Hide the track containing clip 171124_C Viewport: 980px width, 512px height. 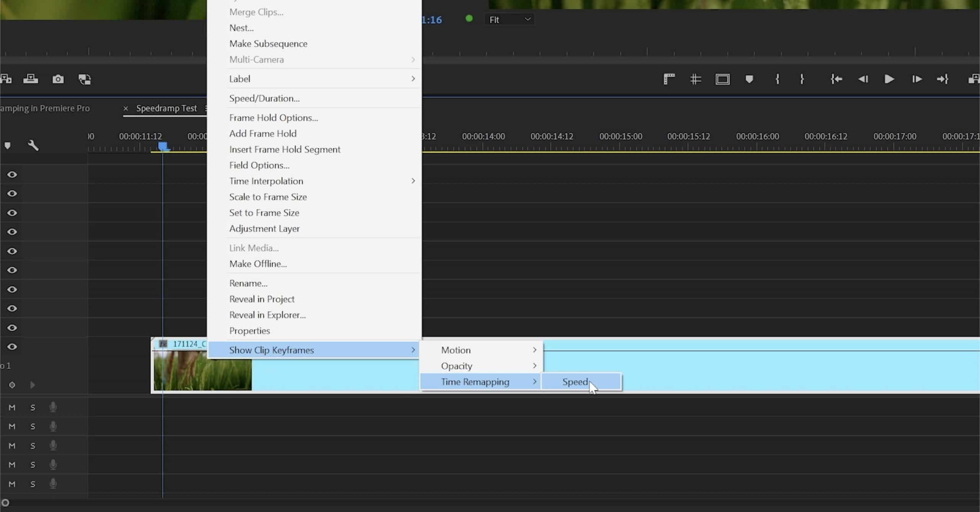coord(12,347)
